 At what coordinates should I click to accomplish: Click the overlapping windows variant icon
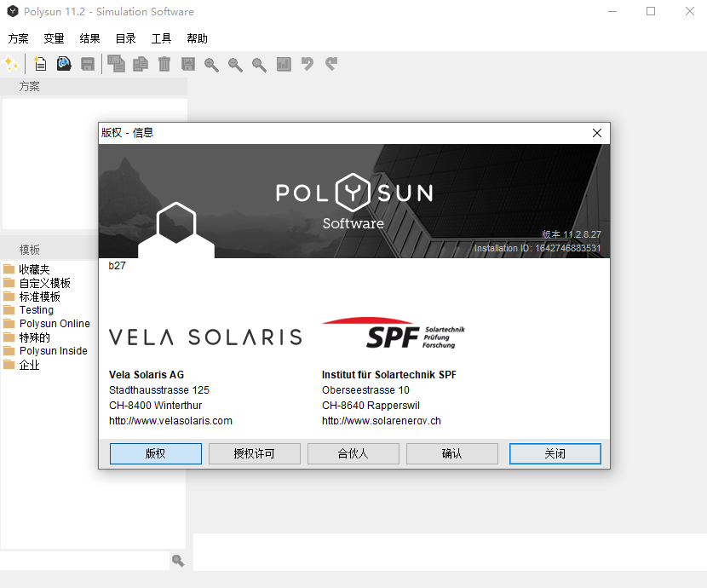[x=117, y=64]
